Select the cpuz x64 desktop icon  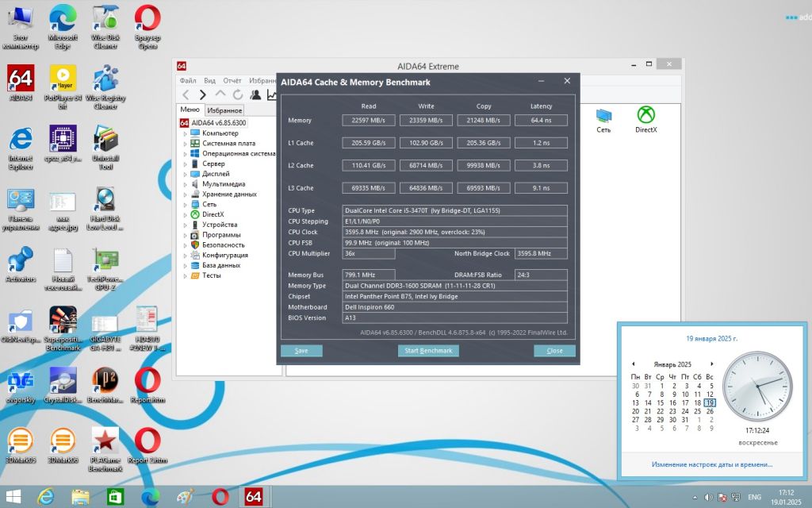click(x=63, y=144)
